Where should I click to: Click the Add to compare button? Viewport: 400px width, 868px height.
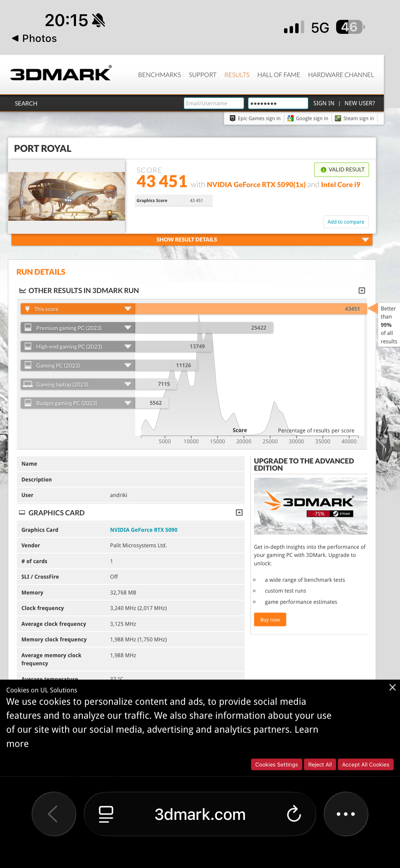[345, 222]
